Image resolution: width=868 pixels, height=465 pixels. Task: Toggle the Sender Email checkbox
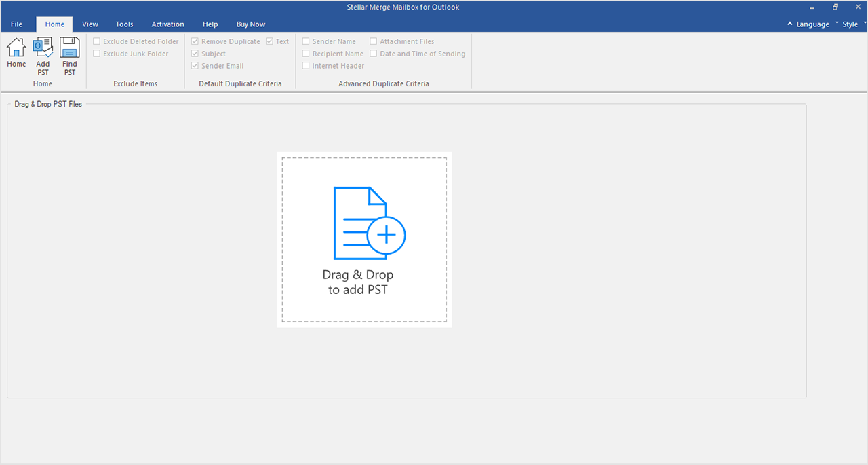(195, 66)
